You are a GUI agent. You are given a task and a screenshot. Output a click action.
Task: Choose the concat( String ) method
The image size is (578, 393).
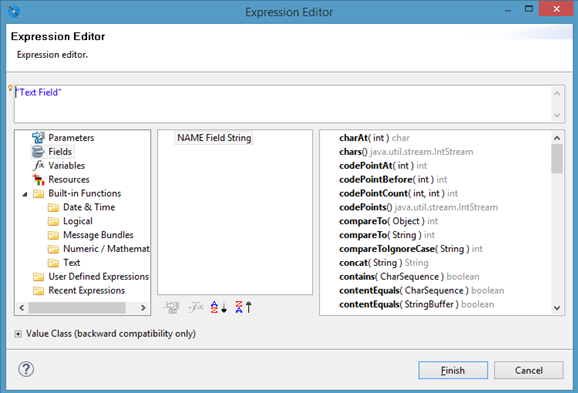tap(383, 263)
